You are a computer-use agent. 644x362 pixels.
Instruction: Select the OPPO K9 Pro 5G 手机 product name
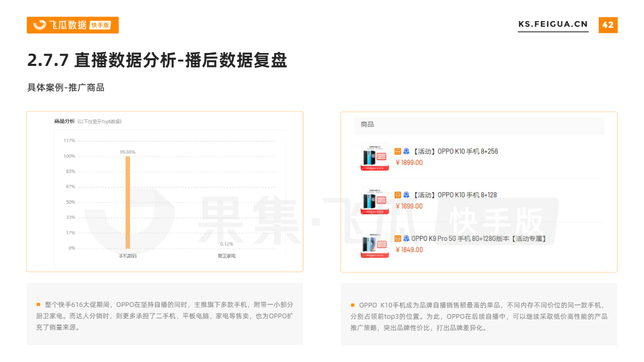click(479, 238)
